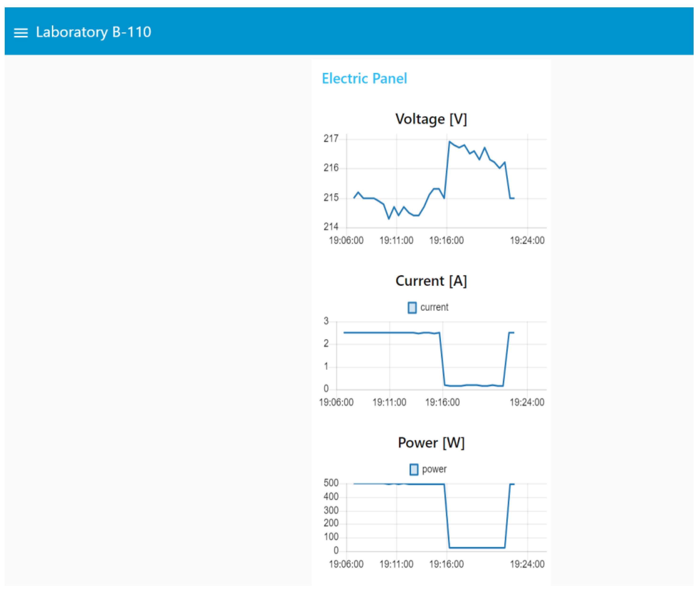Screen dimensions: 700x593
Task: Click the 217 voltage axis label
Action: coord(331,138)
